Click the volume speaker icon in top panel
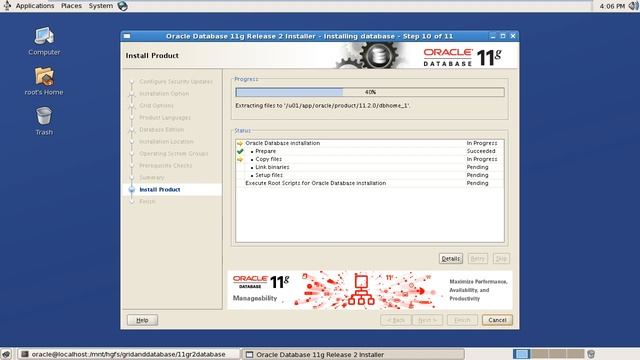Image resolution: width=640 pixels, height=360 pixels. [634, 6]
